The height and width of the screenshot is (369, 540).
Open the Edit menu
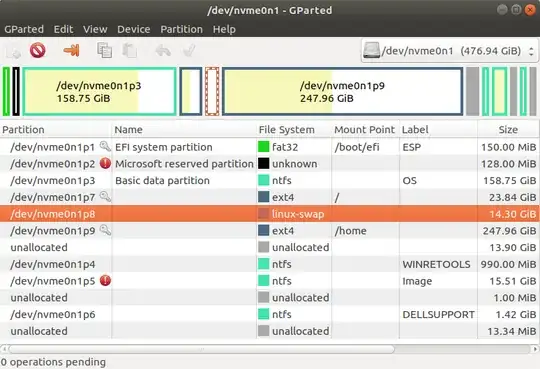point(63,29)
